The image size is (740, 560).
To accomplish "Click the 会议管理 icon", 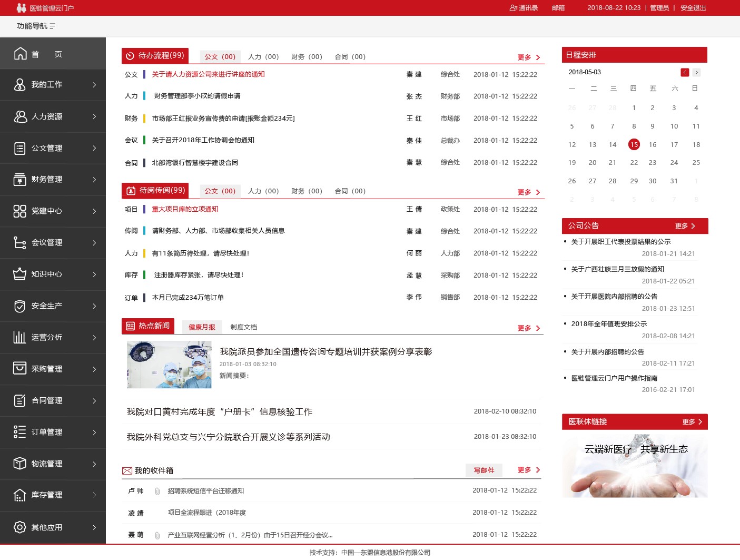I will pyautogui.click(x=20, y=242).
